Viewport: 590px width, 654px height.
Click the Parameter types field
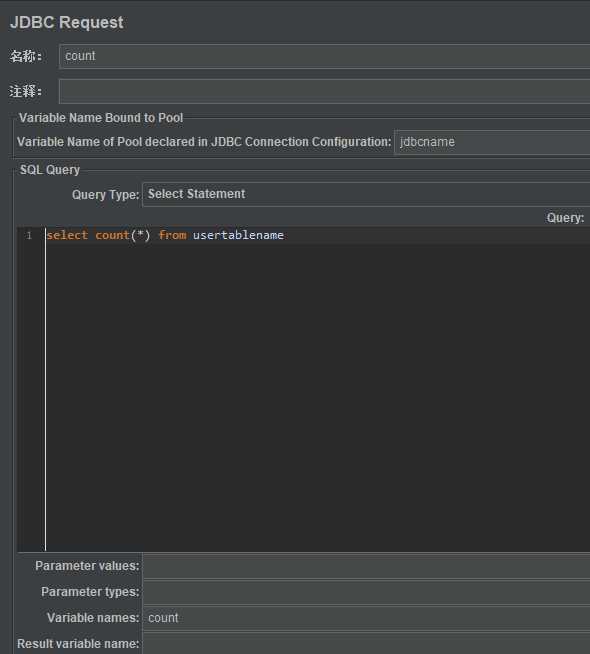click(366, 592)
